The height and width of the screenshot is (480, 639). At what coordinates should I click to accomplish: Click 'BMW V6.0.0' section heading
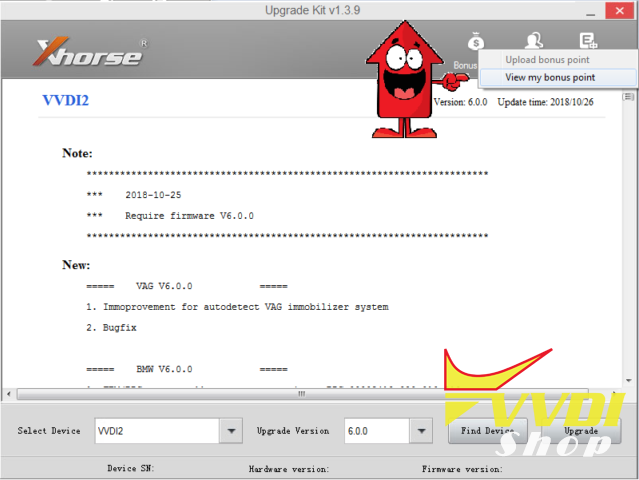pyautogui.click(x=164, y=369)
